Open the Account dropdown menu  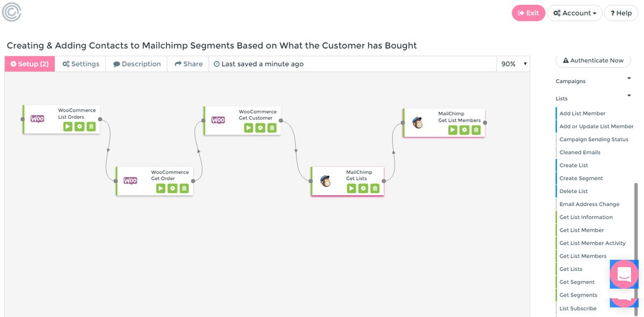[x=575, y=13]
